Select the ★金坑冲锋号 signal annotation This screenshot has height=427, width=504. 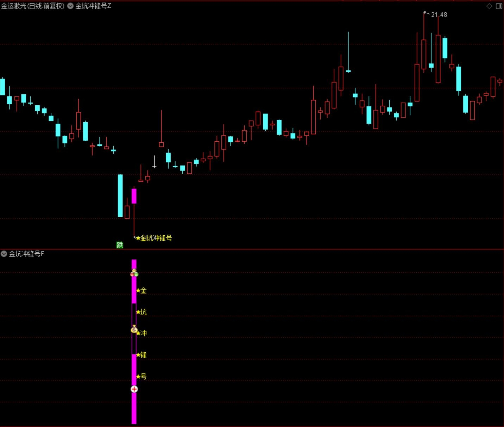click(x=154, y=238)
